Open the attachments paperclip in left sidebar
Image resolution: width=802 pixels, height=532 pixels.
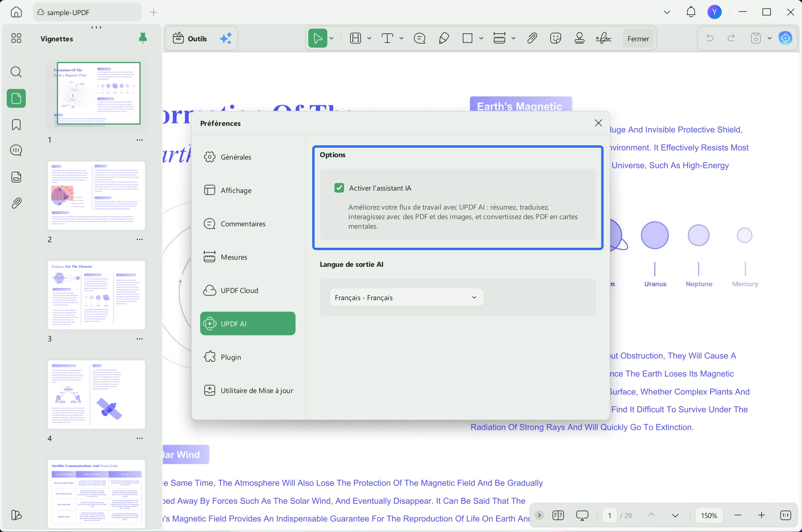click(16, 203)
